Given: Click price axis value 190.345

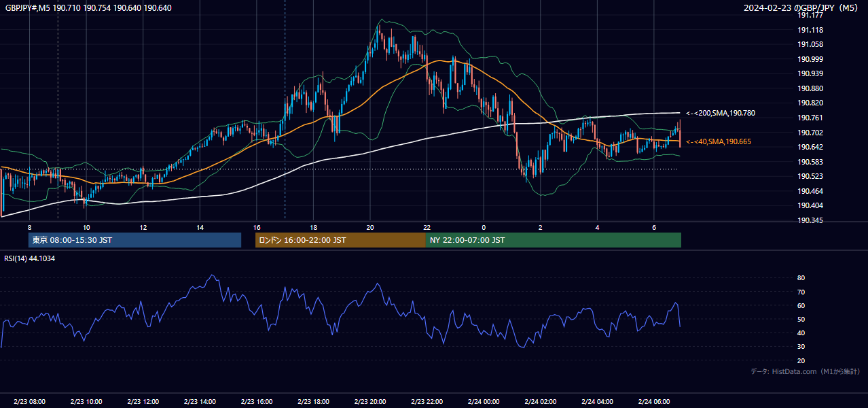Looking at the screenshot, I should click(810, 220).
